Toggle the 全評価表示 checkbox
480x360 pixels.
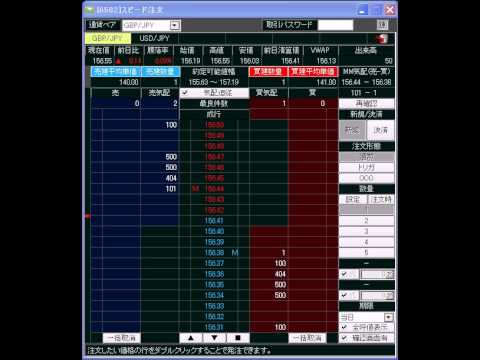pyautogui.click(x=344, y=327)
